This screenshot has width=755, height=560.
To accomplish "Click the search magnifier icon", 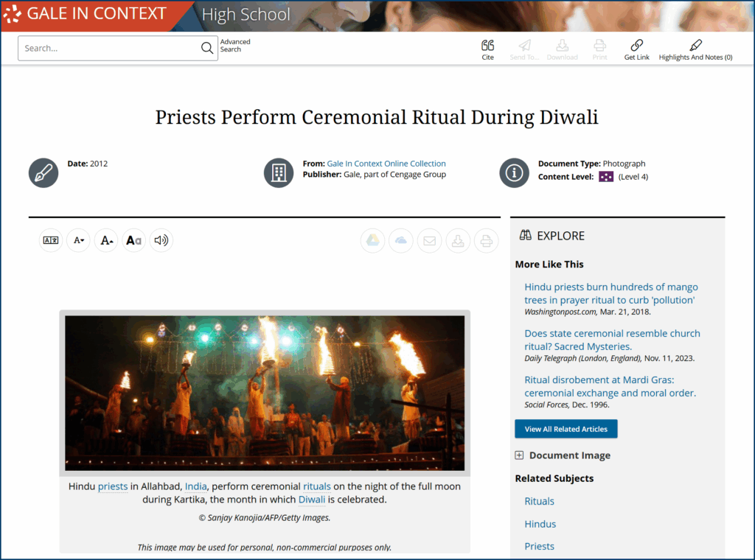I will 207,48.
